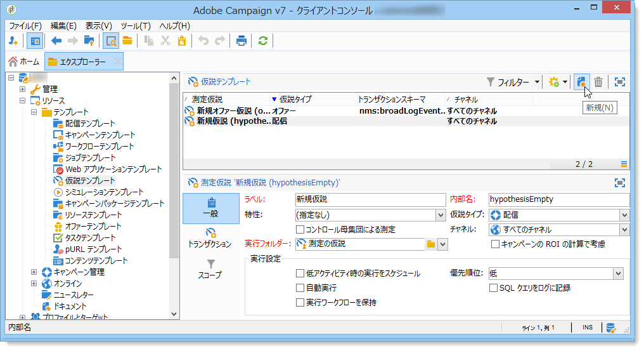Select シミュレーションテンプレート in the tree
The width and height of the screenshot is (644, 351).
pyautogui.click(x=105, y=192)
